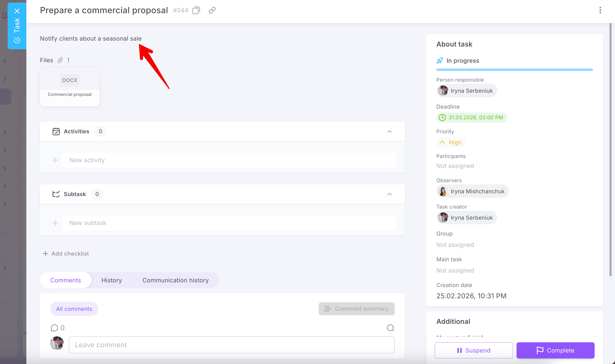The image size is (615, 364).
Task: Click the pin icon in left sidebar
Action: [4, 16]
